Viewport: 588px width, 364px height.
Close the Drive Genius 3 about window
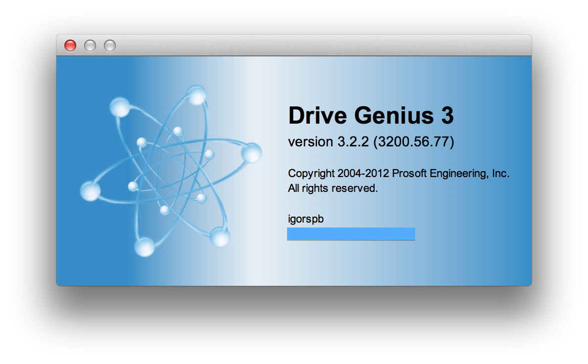click(x=70, y=45)
